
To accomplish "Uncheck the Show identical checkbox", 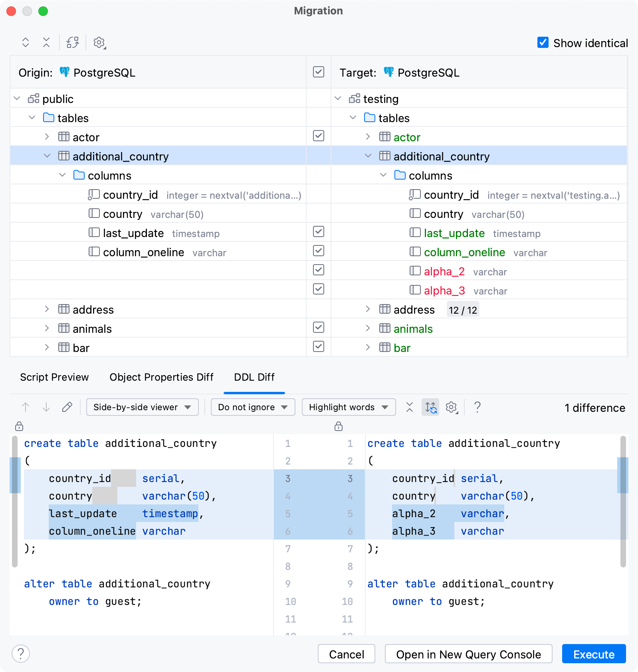I will [543, 42].
